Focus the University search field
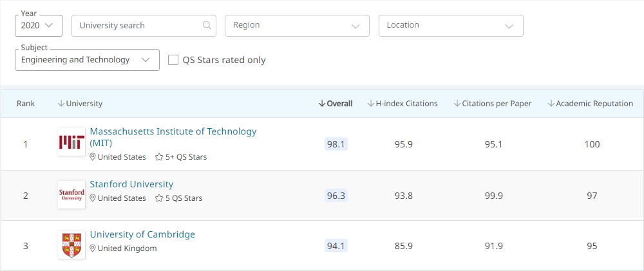This screenshot has height=271, width=644. [x=144, y=26]
